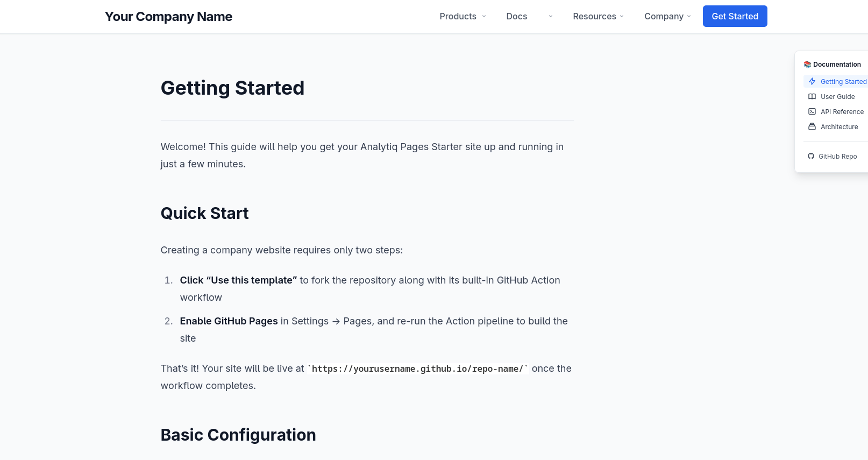Click the Get Started button
Image resolution: width=868 pixels, height=460 pixels.
[x=735, y=16]
